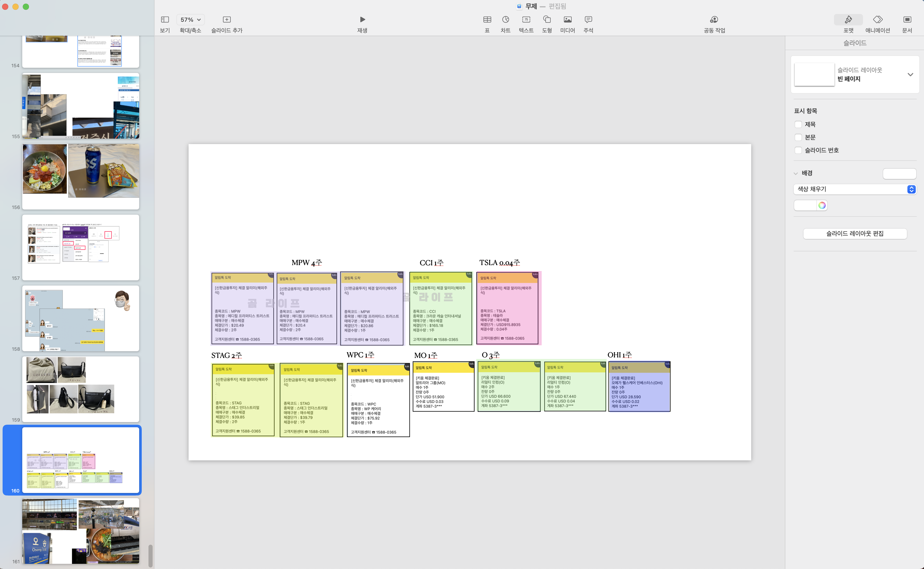Open the color wheel picker
The width and height of the screenshot is (924, 569).
(x=822, y=205)
